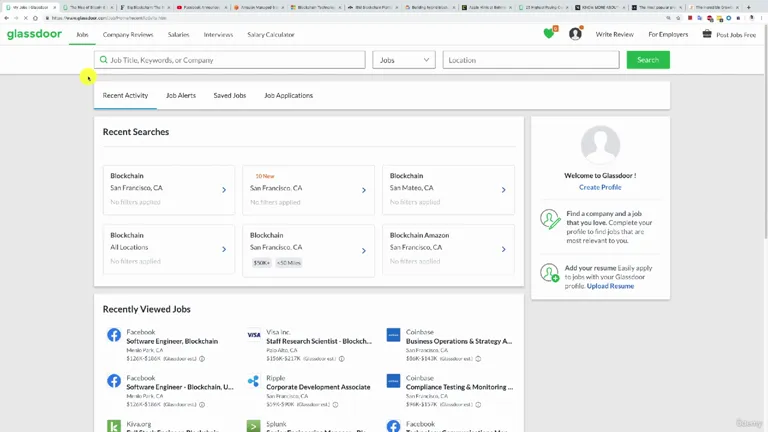Open Company Reviews in navigation
768x432 pixels.
[x=128, y=34]
